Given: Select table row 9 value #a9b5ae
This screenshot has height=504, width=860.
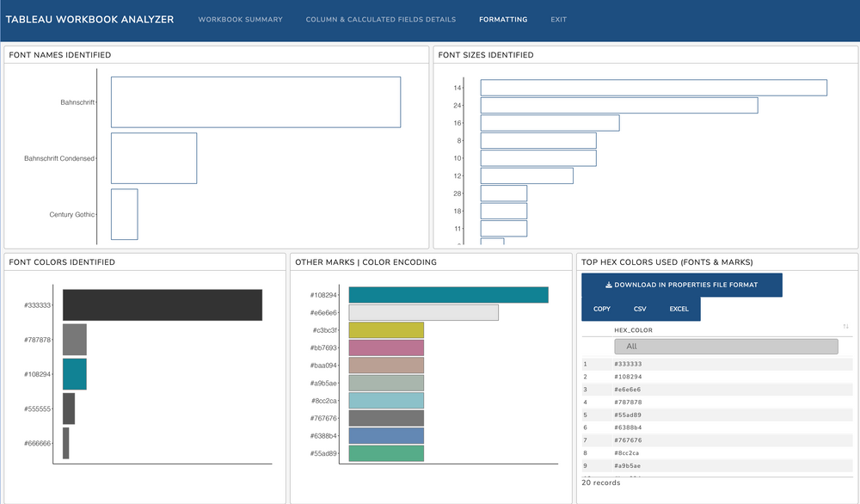Looking at the screenshot, I should tap(628, 465).
